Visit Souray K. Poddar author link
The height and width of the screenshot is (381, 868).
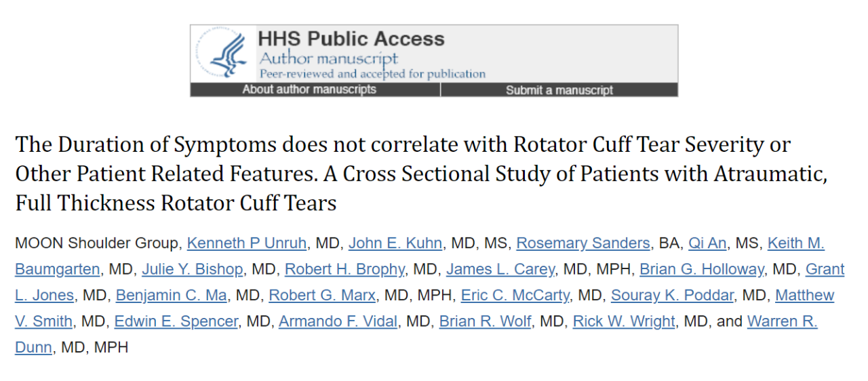(x=672, y=296)
